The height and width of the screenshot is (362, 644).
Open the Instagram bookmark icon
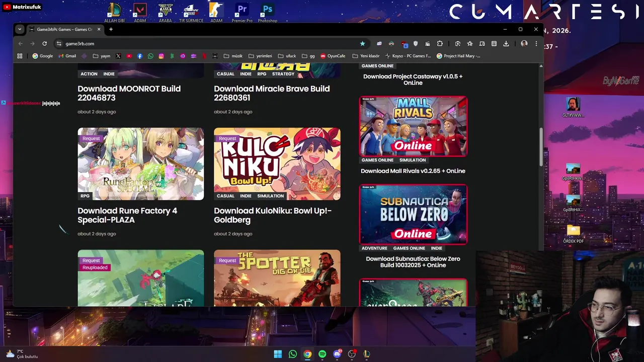point(161,56)
